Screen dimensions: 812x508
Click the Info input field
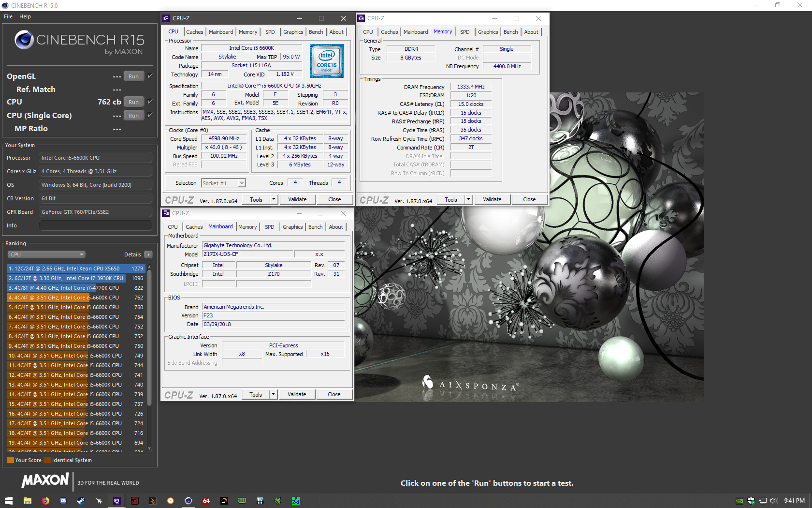[x=96, y=225]
